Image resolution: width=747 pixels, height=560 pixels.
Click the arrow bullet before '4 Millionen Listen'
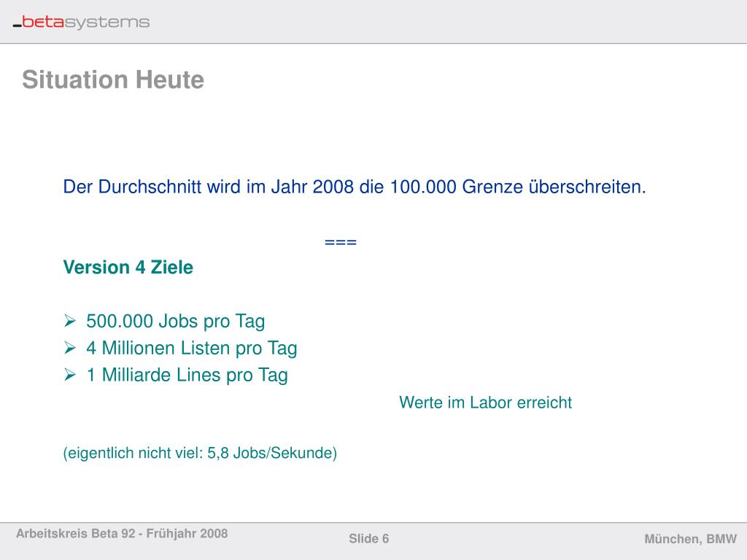pos(70,348)
